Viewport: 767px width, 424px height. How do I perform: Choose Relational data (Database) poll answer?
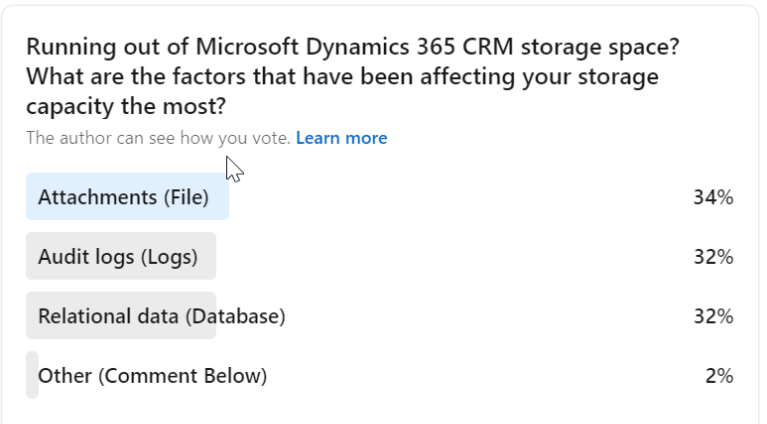click(x=161, y=316)
